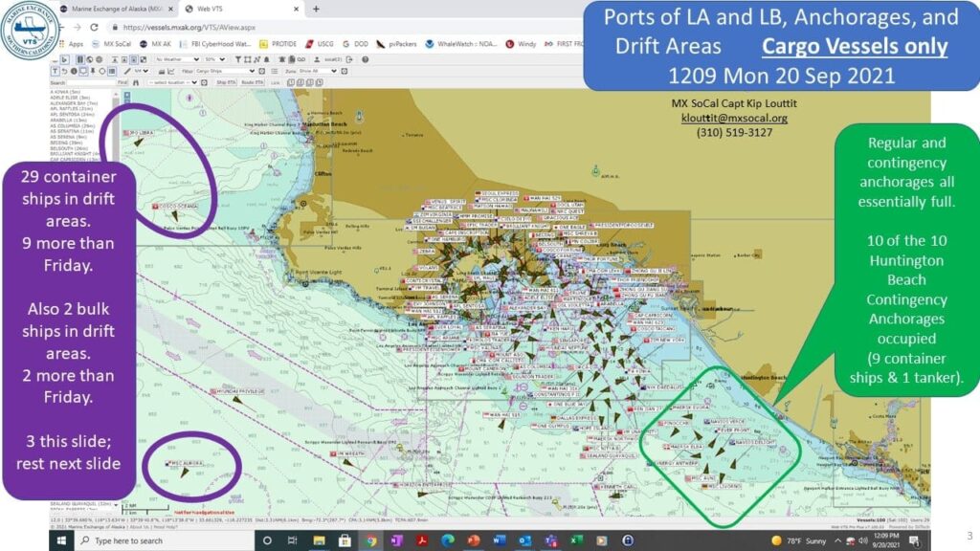The width and height of the screenshot is (980, 551).
Task: Open PowerPoint from the taskbar
Action: click(473, 540)
